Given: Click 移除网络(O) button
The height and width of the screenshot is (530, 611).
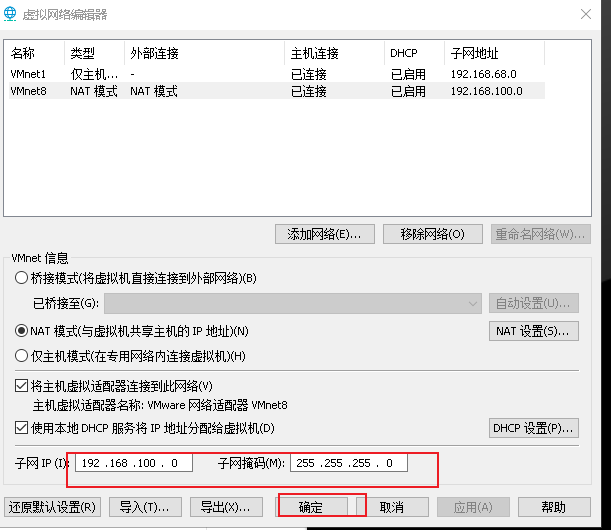Looking at the screenshot, I should point(433,234).
